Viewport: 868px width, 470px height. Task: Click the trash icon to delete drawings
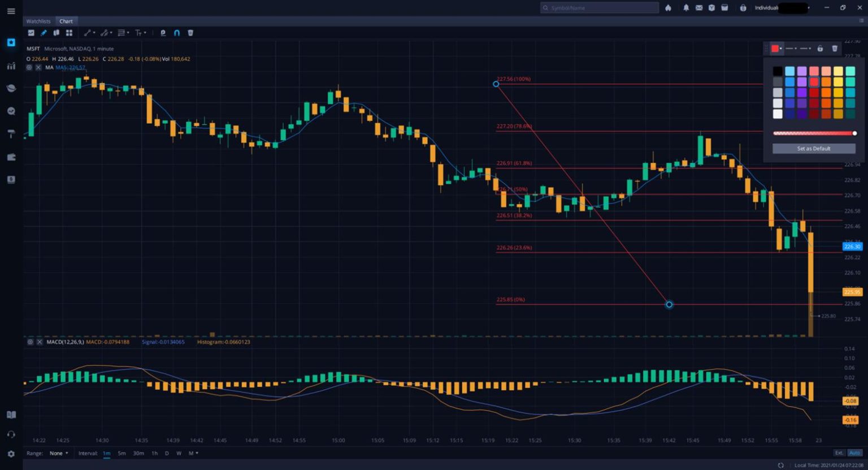pyautogui.click(x=190, y=33)
